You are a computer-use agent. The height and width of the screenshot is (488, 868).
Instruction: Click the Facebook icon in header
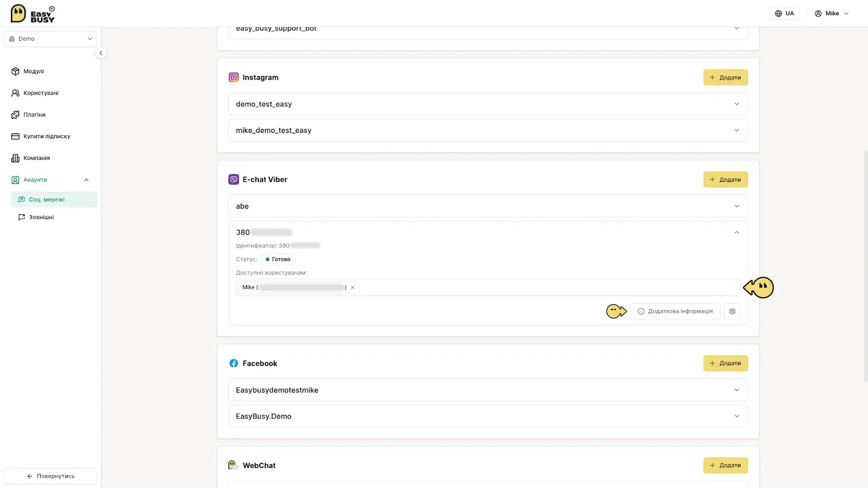pyautogui.click(x=234, y=363)
